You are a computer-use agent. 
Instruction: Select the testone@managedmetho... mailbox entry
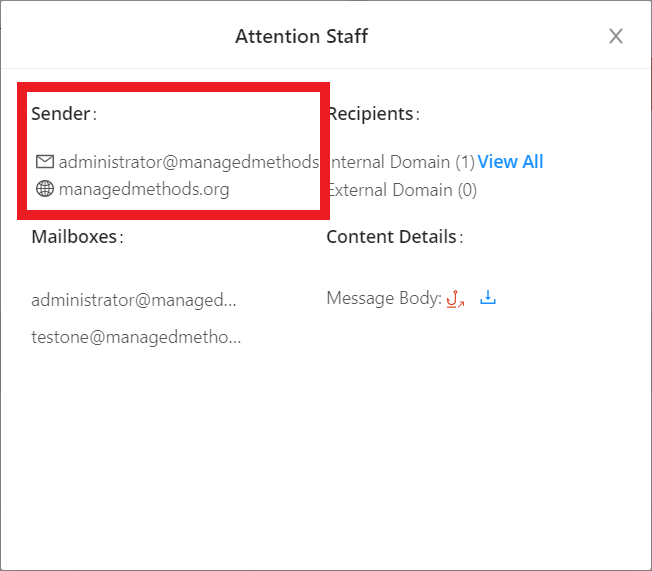pyautogui.click(x=136, y=337)
